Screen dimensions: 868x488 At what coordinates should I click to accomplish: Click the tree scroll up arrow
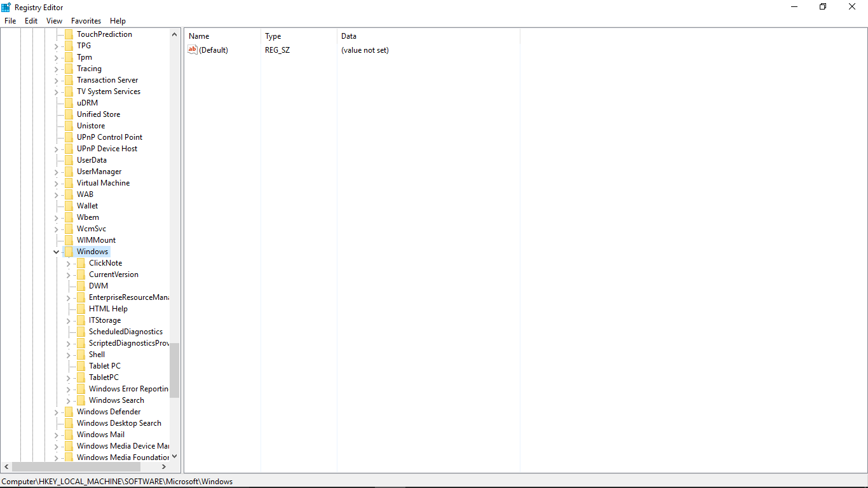point(175,34)
